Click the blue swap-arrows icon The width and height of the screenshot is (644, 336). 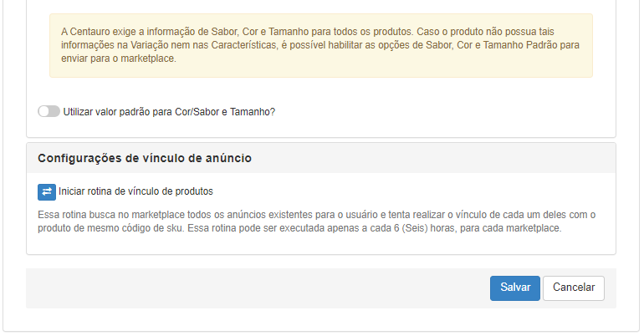(x=47, y=192)
